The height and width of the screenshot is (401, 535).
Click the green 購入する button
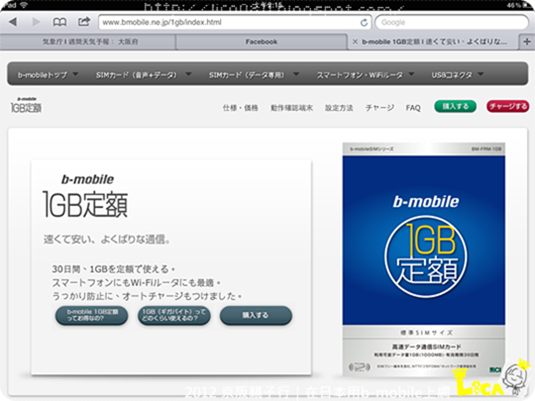click(455, 106)
